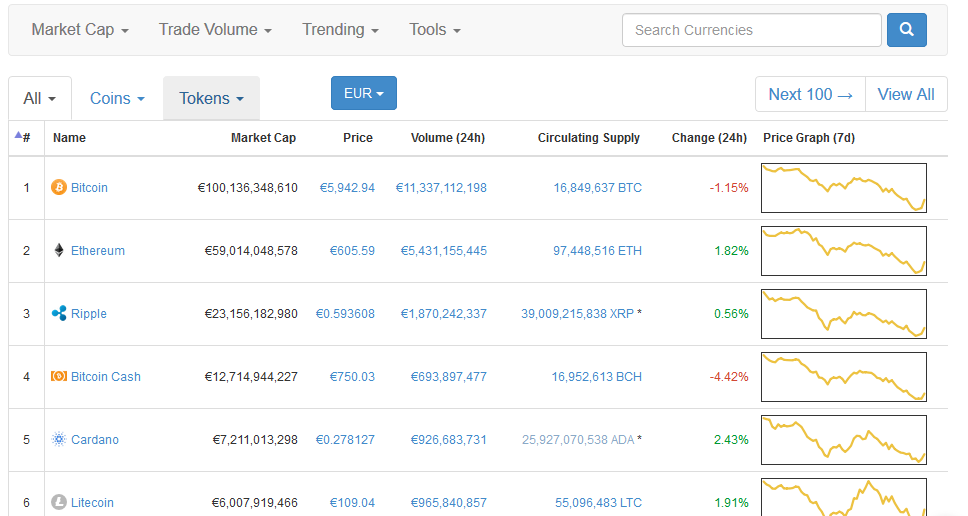This screenshot has height=516, width=968.
Task: Open Ripple 7-day price graph
Action: pyautogui.click(x=844, y=314)
